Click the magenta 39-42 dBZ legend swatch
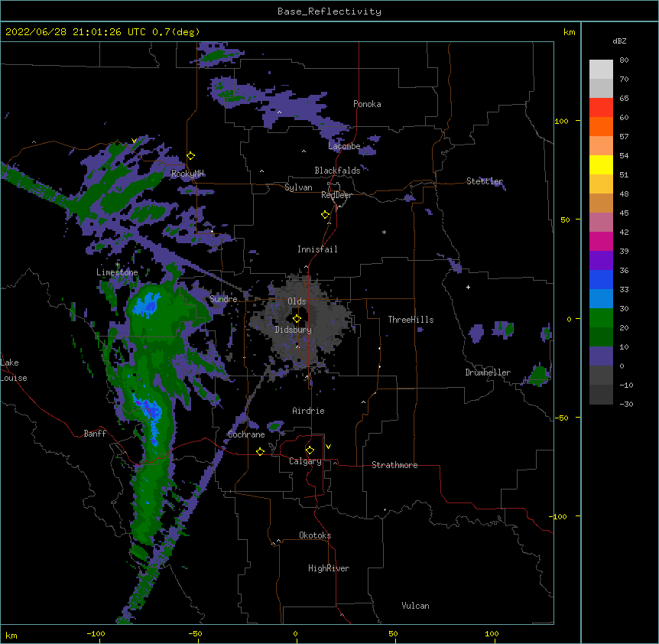Screen dimensions: 659x644 point(601,241)
